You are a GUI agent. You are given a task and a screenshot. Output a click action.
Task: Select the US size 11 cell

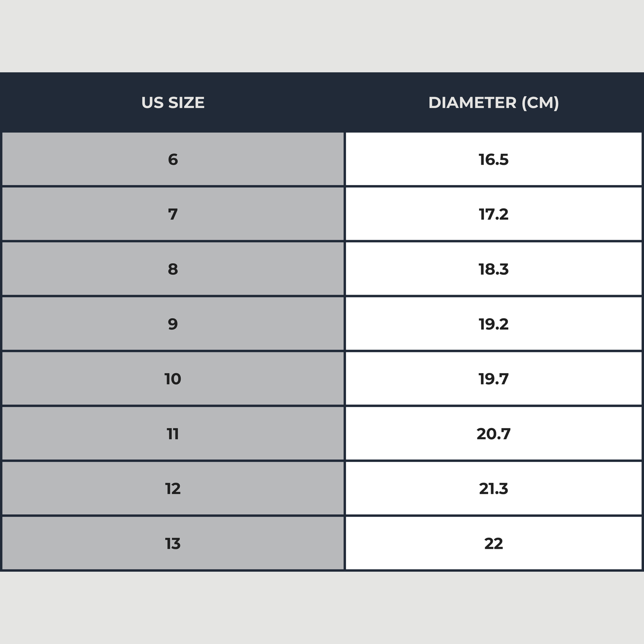click(173, 434)
